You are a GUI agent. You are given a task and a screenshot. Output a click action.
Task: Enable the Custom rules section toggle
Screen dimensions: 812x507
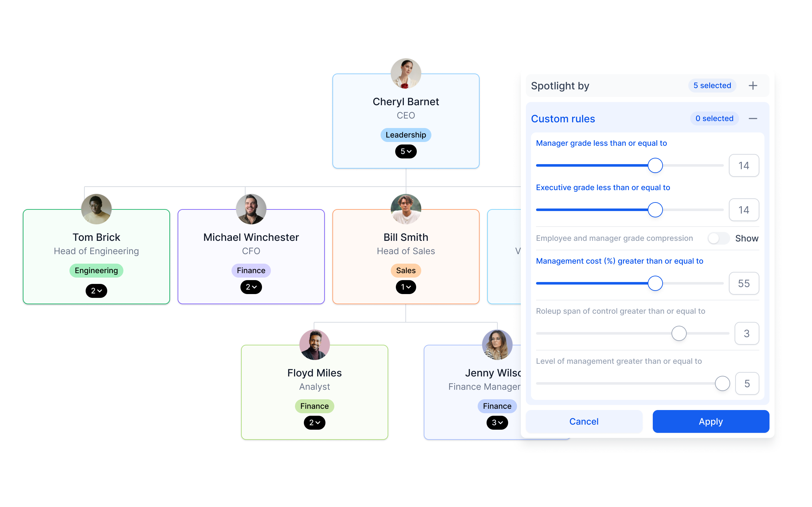pos(754,119)
